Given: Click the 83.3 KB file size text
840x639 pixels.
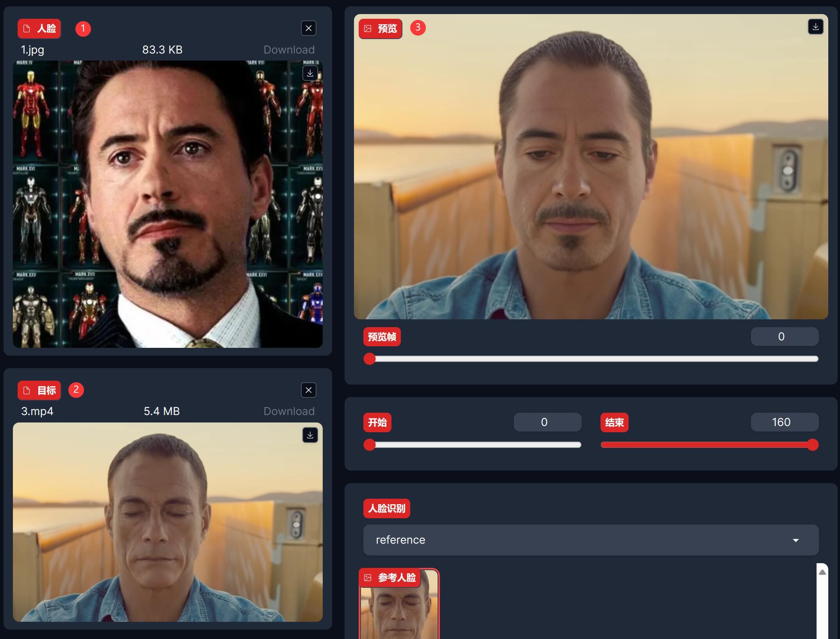Looking at the screenshot, I should (x=162, y=50).
